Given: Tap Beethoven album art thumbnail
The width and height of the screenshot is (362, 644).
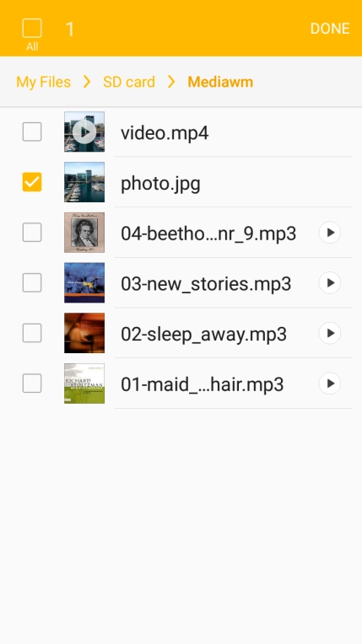Looking at the screenshot, I should (x=84, y=233).
